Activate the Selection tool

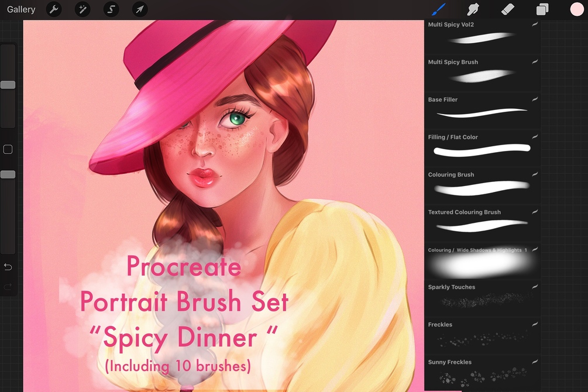(111, 9)
